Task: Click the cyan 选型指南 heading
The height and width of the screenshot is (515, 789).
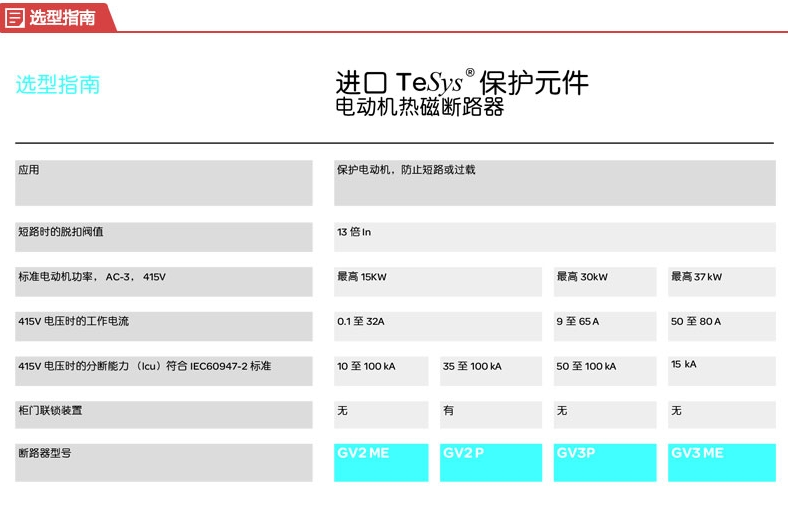Action: [58, 85]
